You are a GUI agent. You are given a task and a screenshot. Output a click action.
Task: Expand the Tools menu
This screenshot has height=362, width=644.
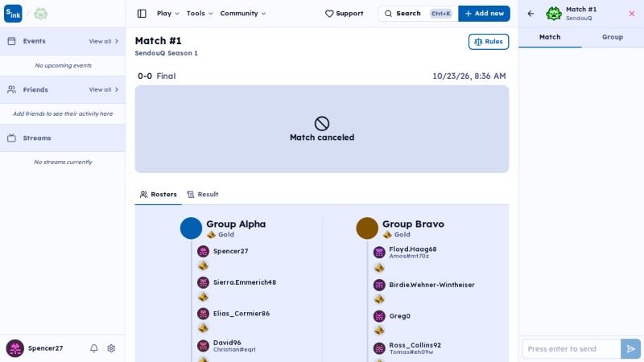[x=200, y=14]
